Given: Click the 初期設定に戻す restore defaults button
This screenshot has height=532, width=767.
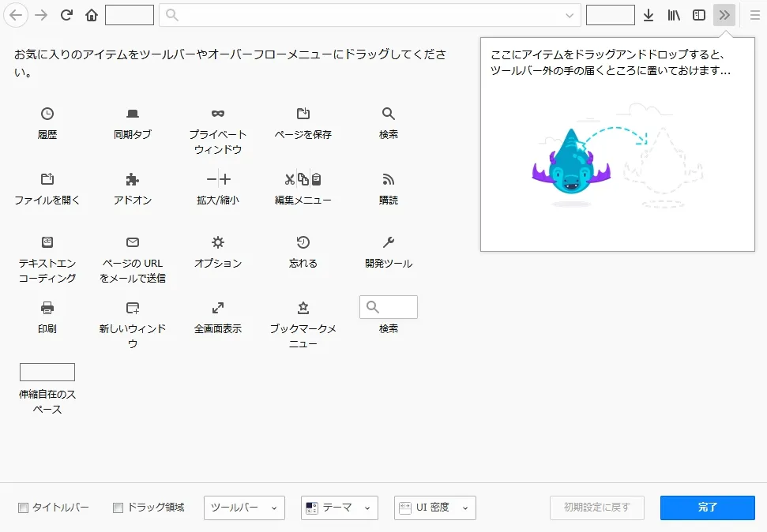Looking at the screenshot, I should (596, 508).
